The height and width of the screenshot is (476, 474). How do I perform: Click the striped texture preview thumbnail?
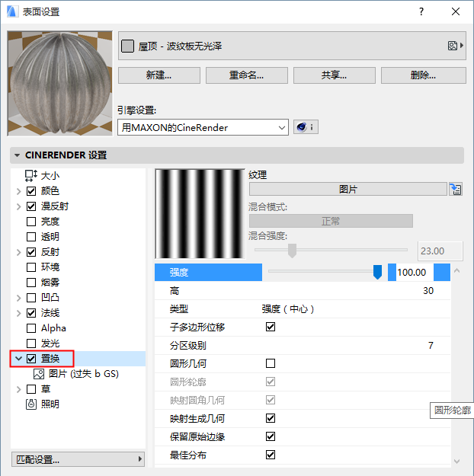click(x=200, y=214)
